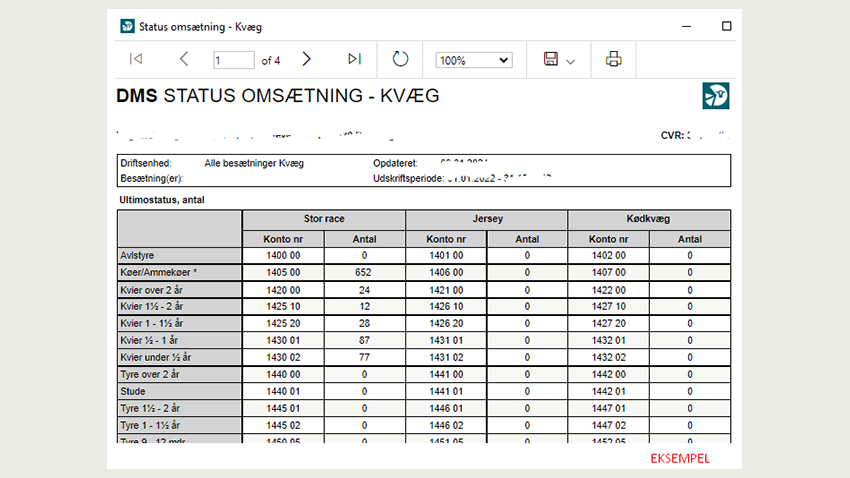Select the Stor race column header

tap(324, 219)
